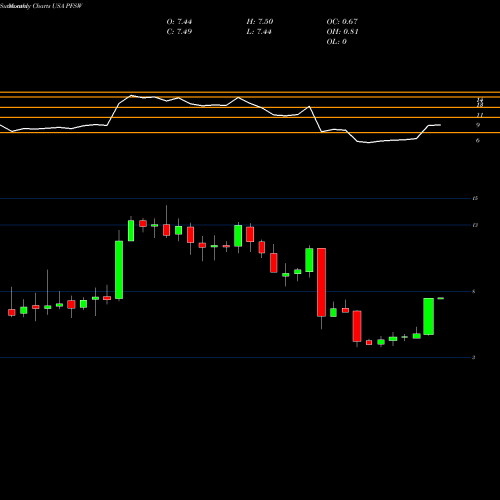Select the close value 'C: 7.49'
The height and width of the screenshot is (500, 500).
pos(179,32)
